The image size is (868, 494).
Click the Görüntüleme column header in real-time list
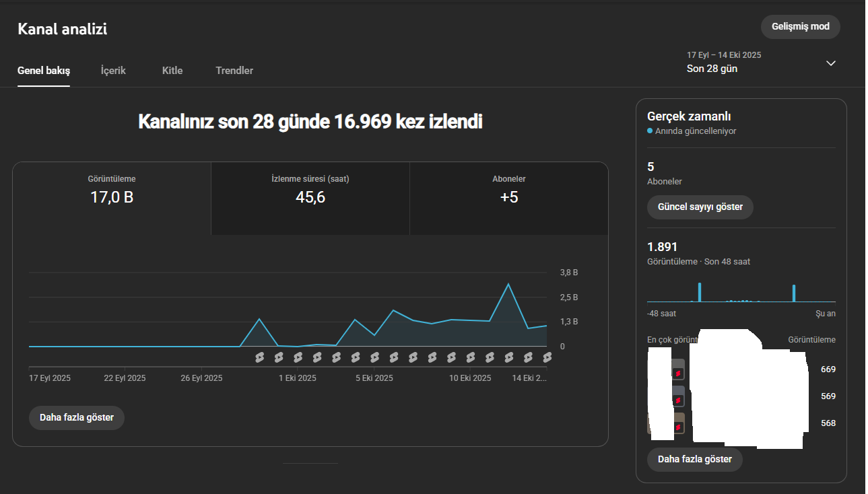point(811,340)
